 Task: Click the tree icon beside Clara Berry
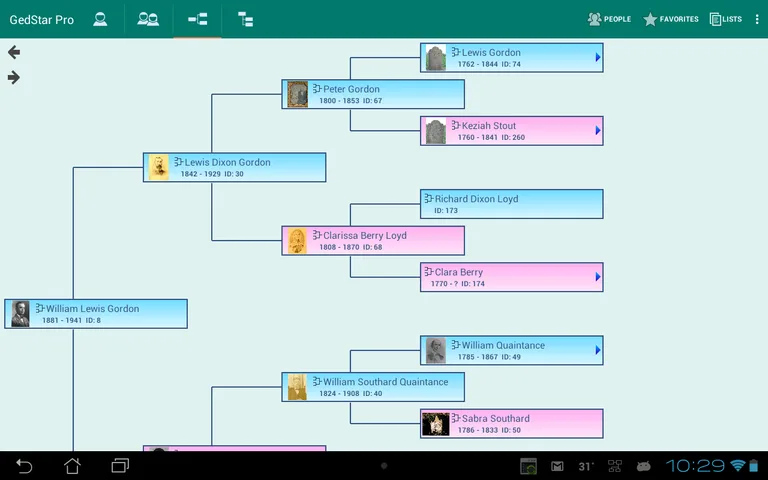pos(429,271)
